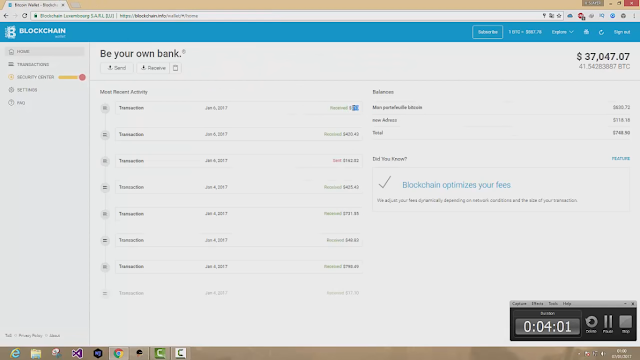Viewport: 640px width, 360px height.
Task: Open the Effects menu in recorder
Action: click(537, 304)
